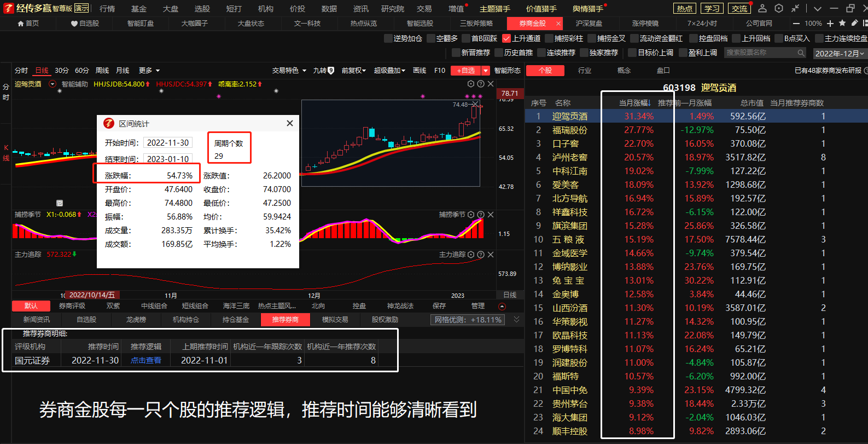
Task: Close the main chart indicator panel
Action: 491,84
